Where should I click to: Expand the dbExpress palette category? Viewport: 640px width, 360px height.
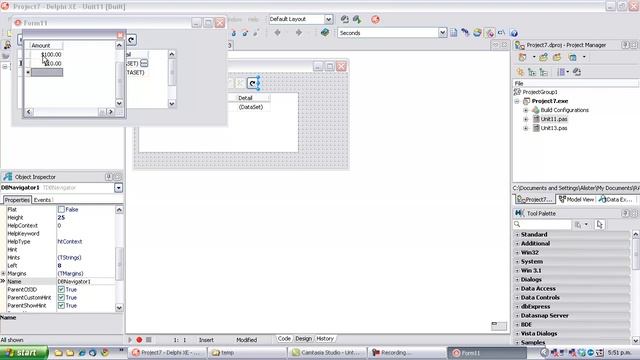click(518, 307)
